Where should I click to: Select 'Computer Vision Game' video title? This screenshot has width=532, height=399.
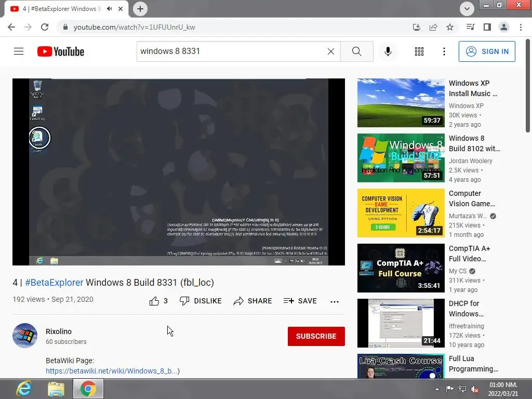pyautogui.click(x=472, y=198)
